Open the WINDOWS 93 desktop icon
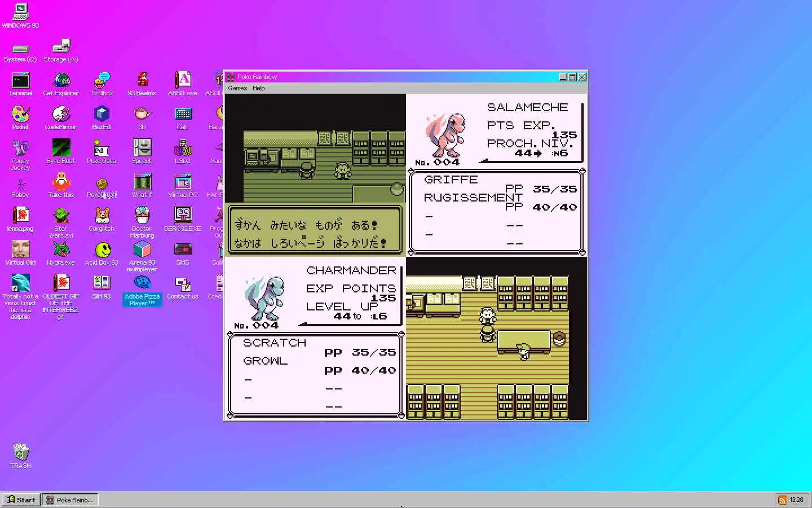Image resolution: width=812 pixels, height=508 pixels. pos(20,15)
